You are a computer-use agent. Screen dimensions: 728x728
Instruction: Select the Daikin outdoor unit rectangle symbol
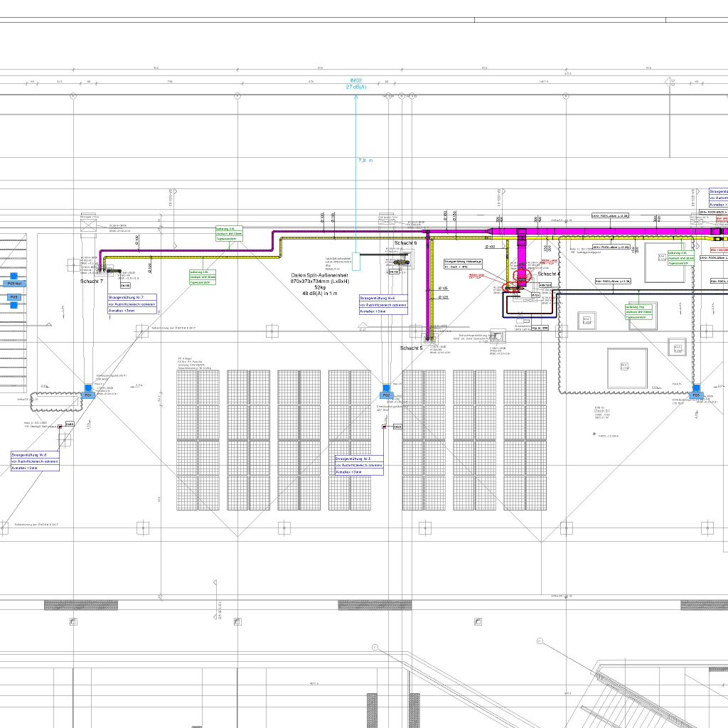357,260
